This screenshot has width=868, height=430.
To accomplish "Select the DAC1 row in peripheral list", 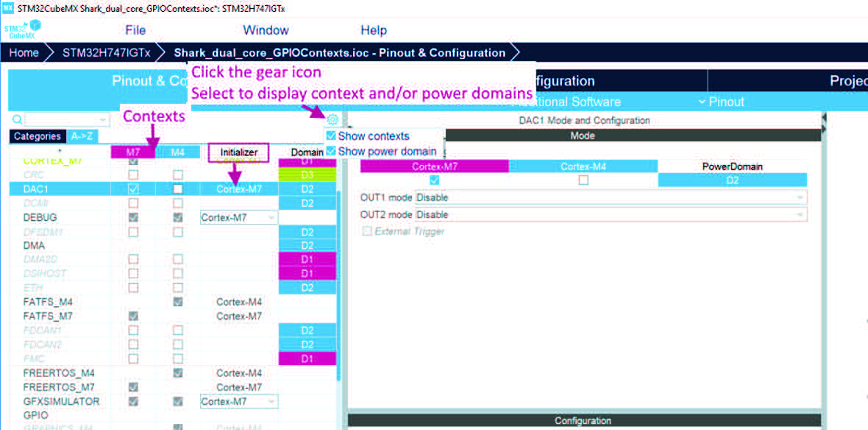I will coord(173,189).
